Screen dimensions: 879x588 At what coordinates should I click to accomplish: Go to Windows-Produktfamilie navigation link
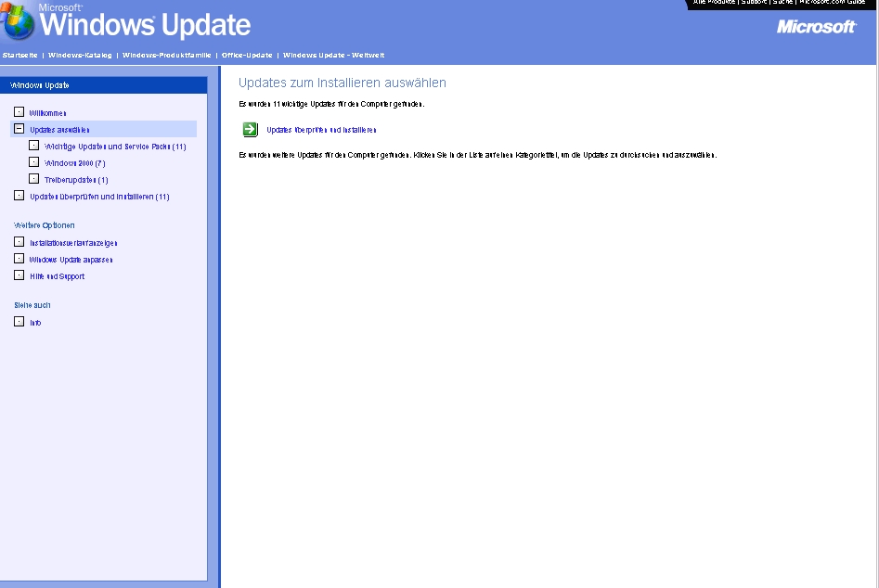167,55
